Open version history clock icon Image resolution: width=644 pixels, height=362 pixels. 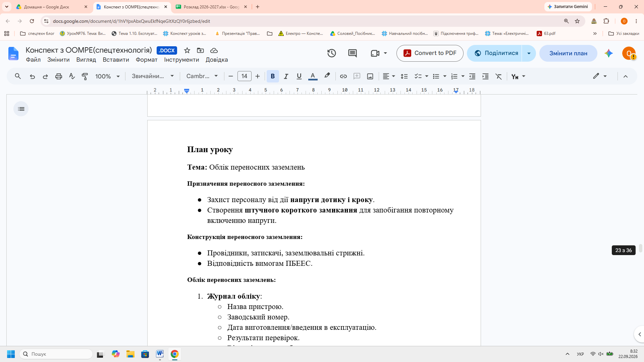pyautogui.click(x=331, y=53)
